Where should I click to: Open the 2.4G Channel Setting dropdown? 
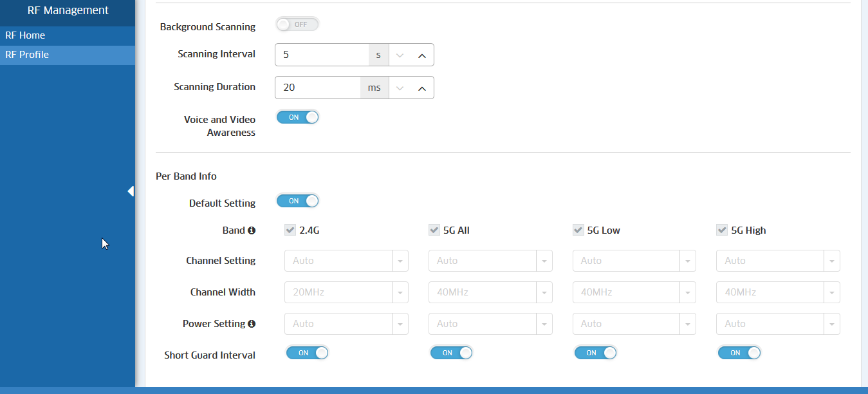[346, 261]
